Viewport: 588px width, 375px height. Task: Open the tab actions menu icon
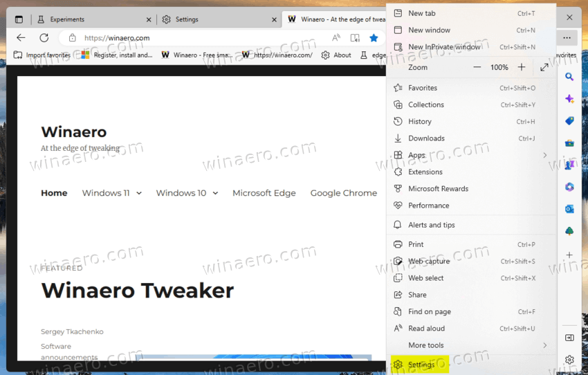(x=19, y=19)
